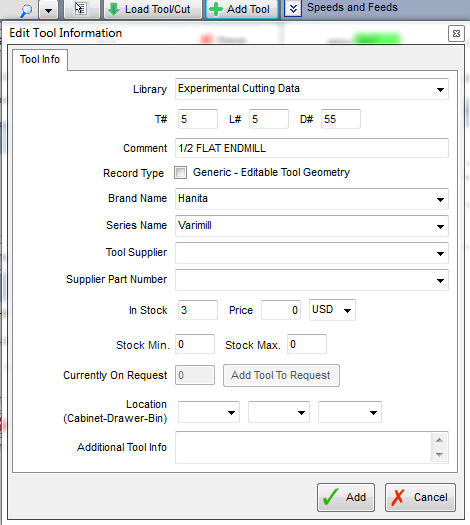Enable the Generic Editable Tool Geometry checkbox

pos(180,173)
